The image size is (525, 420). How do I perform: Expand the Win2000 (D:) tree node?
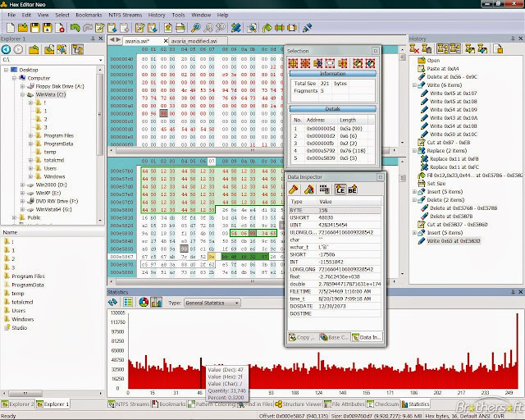click(22, 185)
